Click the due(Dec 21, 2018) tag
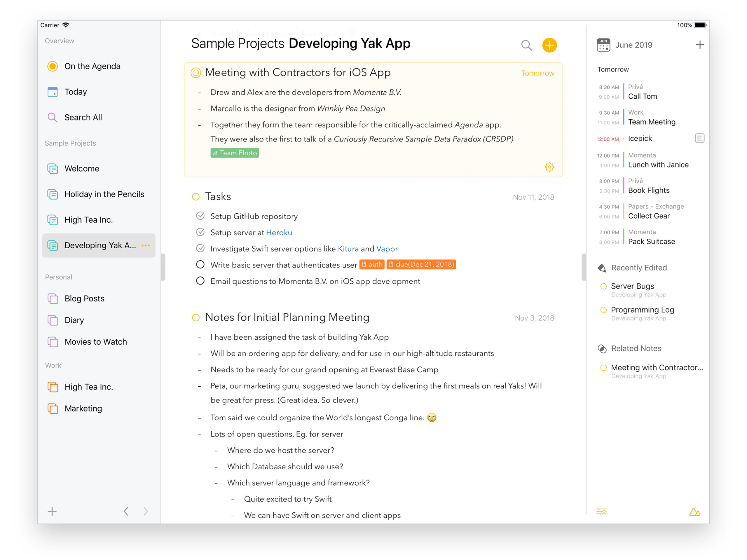 coord(421,264)
